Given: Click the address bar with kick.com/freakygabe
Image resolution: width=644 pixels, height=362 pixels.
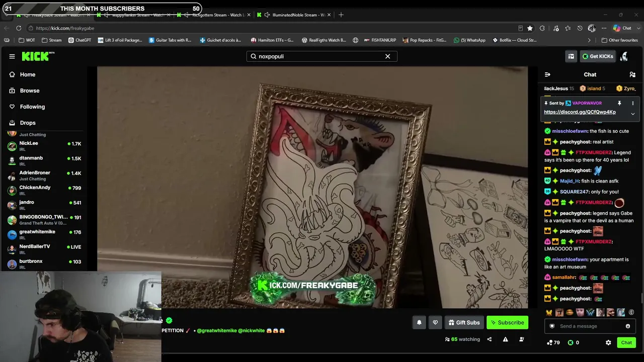Looking at the screenshot, I should click(272, 28).
